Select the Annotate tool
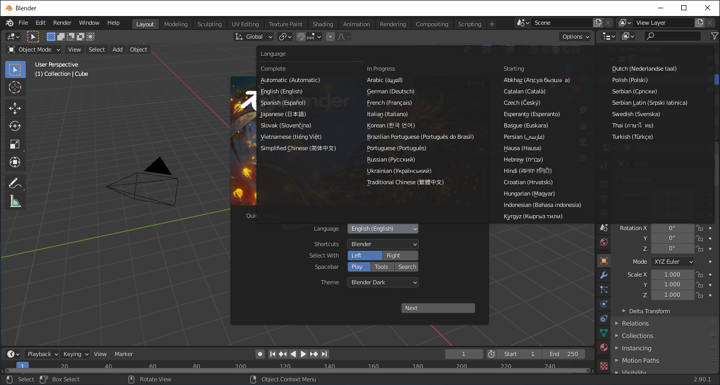 coord(15,183)
